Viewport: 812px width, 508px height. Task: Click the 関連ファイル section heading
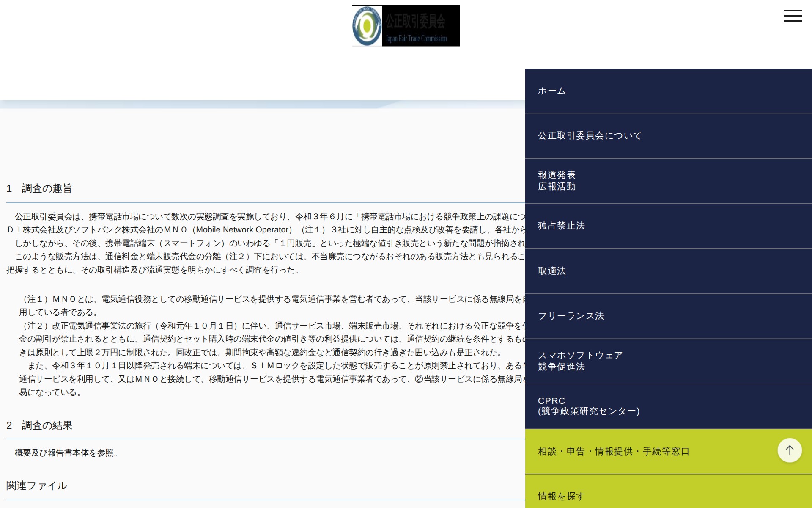click(37, 486)
